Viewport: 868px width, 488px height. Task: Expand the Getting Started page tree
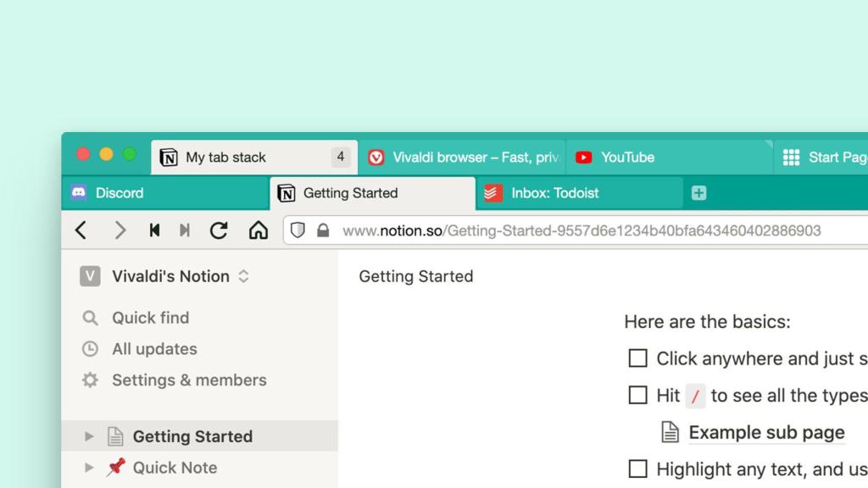(x=90, y=436)
